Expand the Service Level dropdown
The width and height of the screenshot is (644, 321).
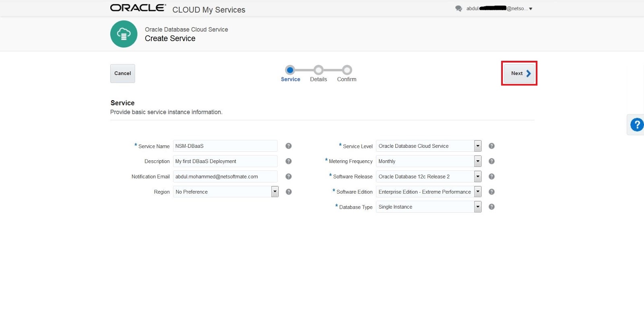point(478,146)
